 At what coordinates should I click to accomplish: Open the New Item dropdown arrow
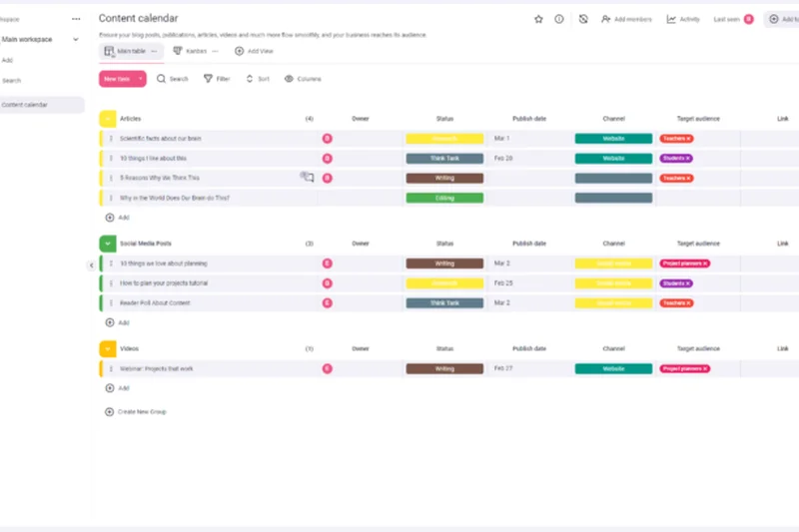pos(141,79)
